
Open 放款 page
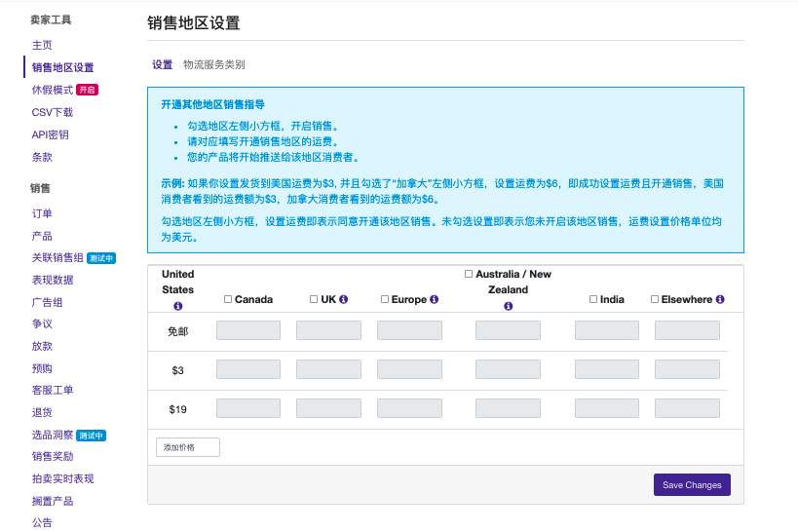pyautogui.click(x=42, y=346)
